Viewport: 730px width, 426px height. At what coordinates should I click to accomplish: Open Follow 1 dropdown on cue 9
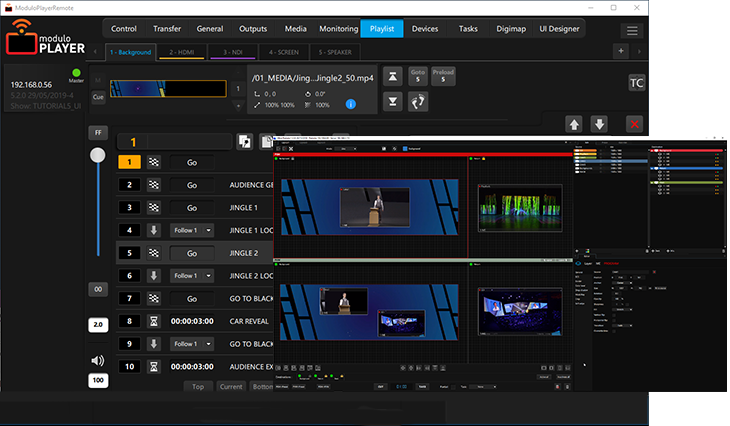[x=192, y=344]
